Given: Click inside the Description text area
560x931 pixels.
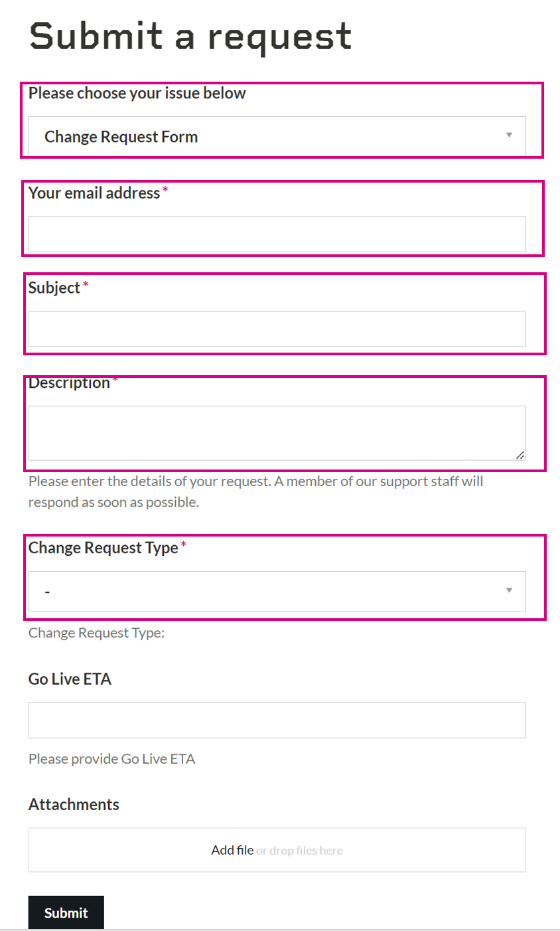Looking at the screenshot, I should (277, 433).
